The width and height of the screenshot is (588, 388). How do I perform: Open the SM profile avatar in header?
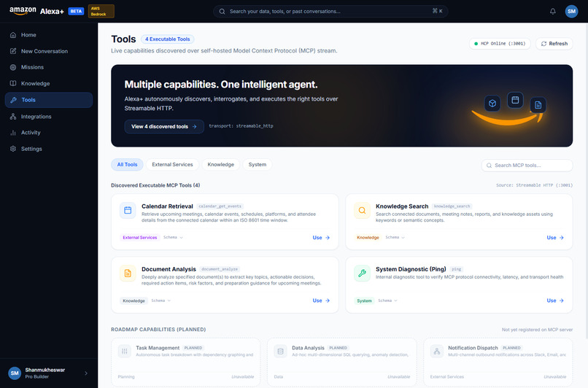(x=571, y=11)
